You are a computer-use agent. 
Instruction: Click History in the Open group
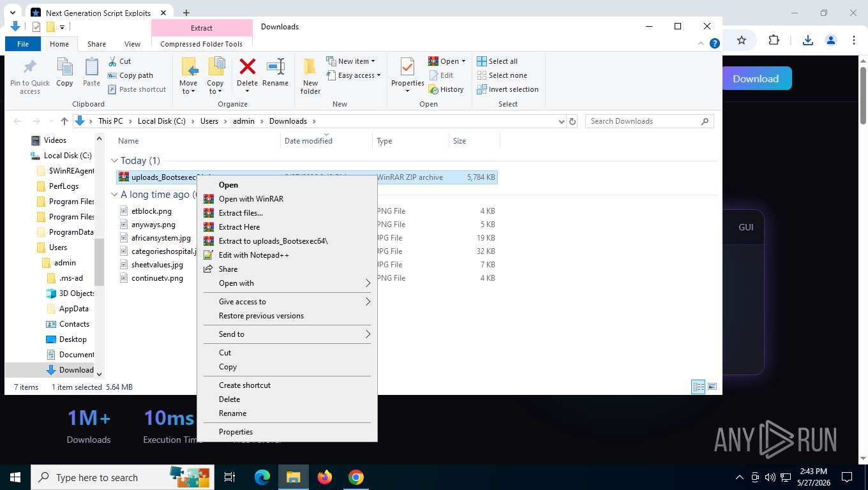point(446,89)
